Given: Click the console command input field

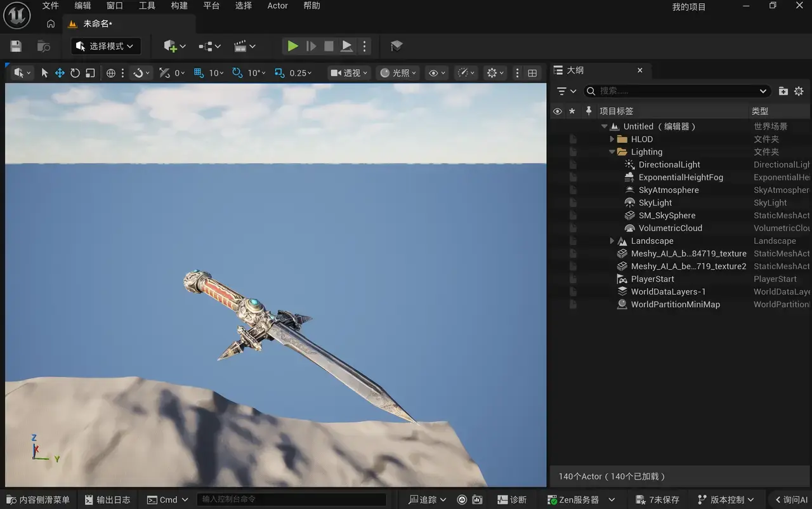Looking at the screenshot, I should click(x=291, y=499).
